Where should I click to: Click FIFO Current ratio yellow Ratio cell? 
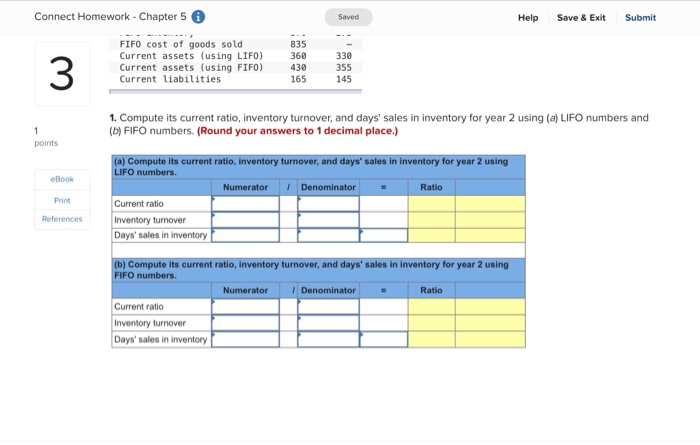pyautogui.click(x=431, y=307)
